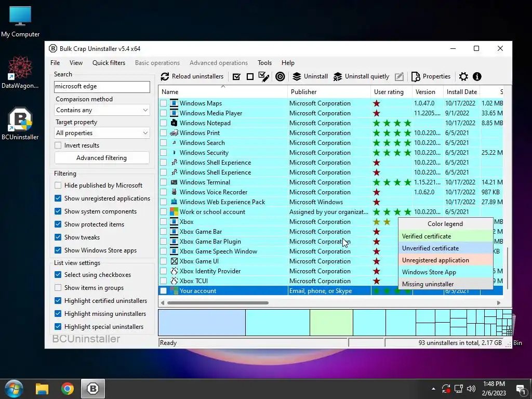Open the BCUninstaller desktop shortcut
This screenshot has width=532, height=399.
point(20,124)
